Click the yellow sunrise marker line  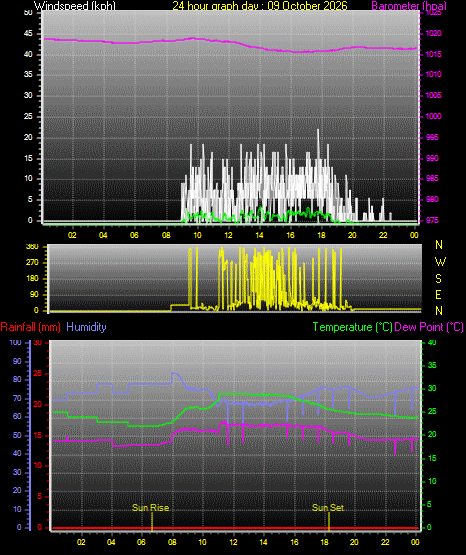pos(152,521)
